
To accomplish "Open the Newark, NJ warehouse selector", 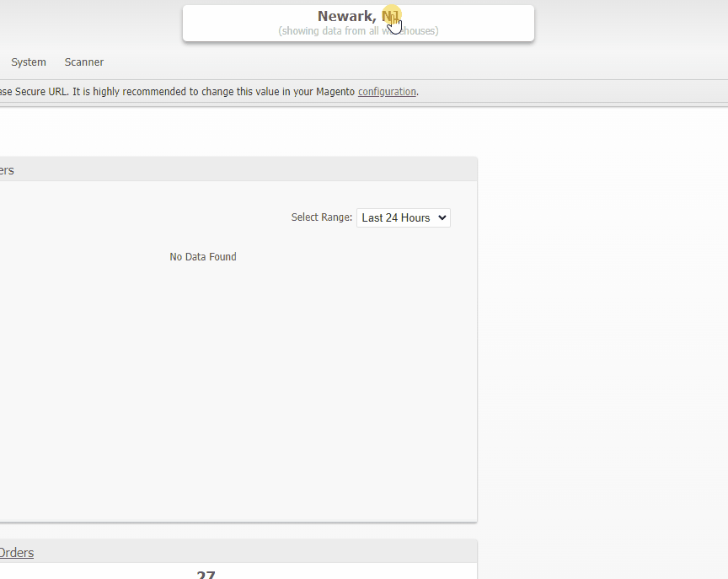I will coord(358,17).
